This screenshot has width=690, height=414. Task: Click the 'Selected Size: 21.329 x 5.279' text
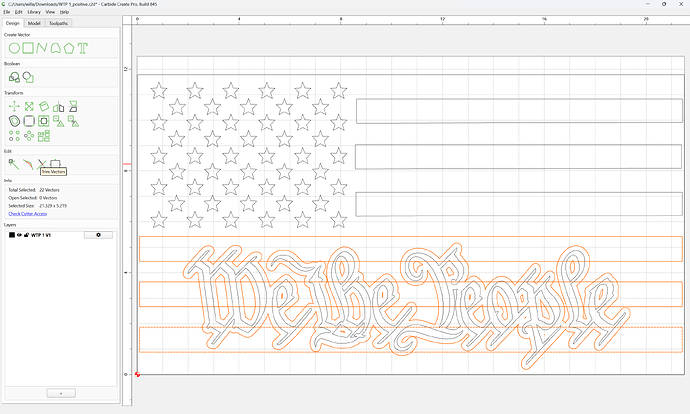[37, 206]
